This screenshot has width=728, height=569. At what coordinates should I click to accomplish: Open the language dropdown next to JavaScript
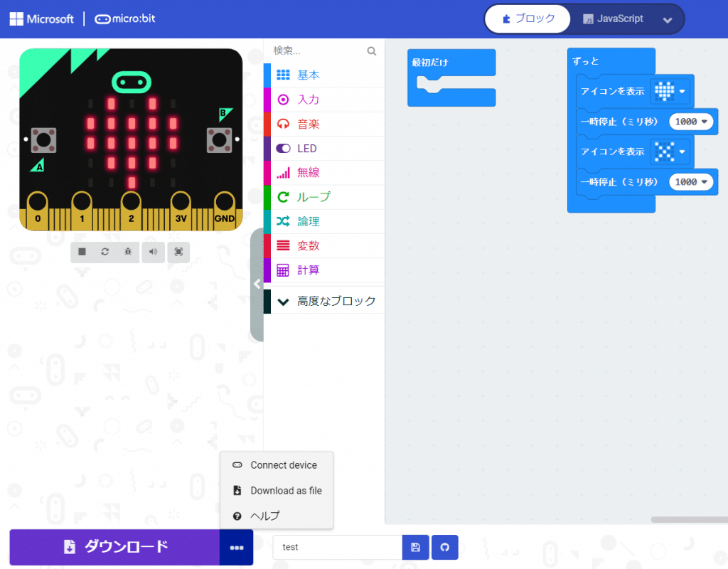[668, 20]
